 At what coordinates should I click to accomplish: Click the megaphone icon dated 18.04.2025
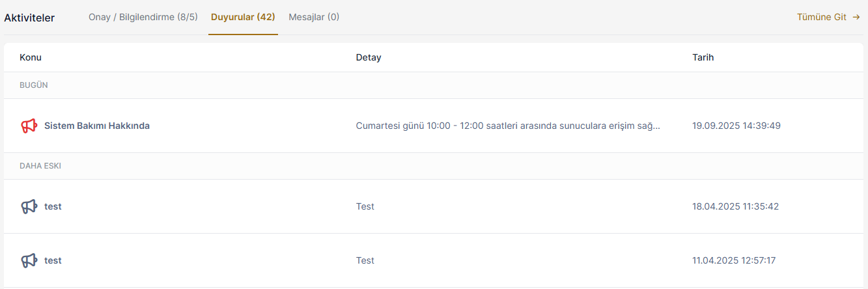tap(29, 206)
